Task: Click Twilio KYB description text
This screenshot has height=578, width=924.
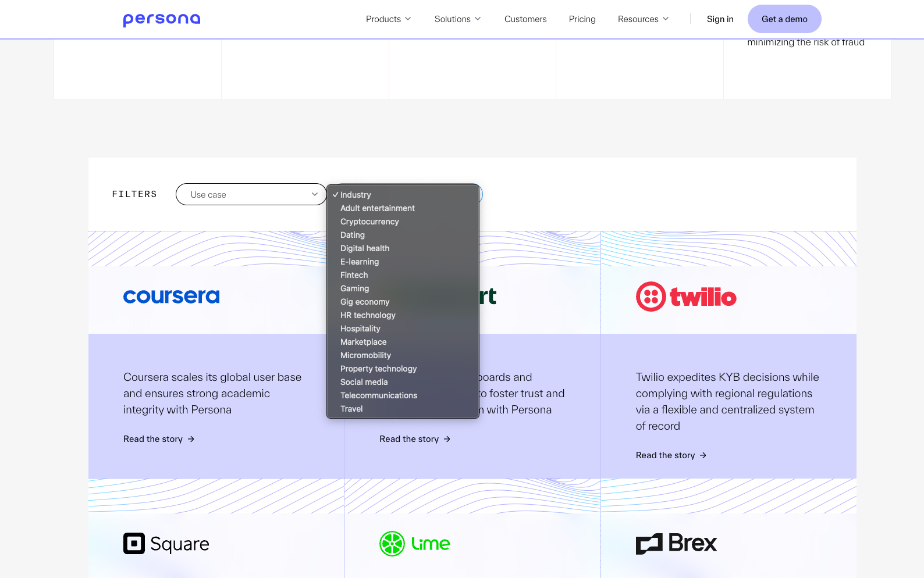Action: [x=727, y=402]
